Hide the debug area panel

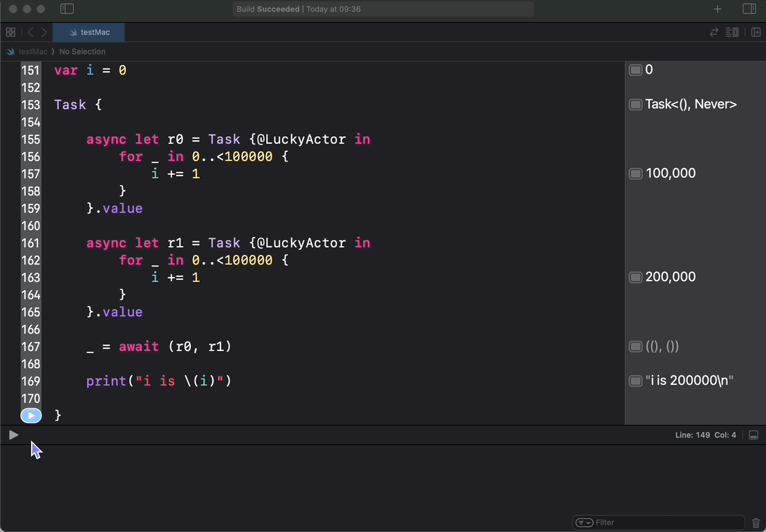754,435
